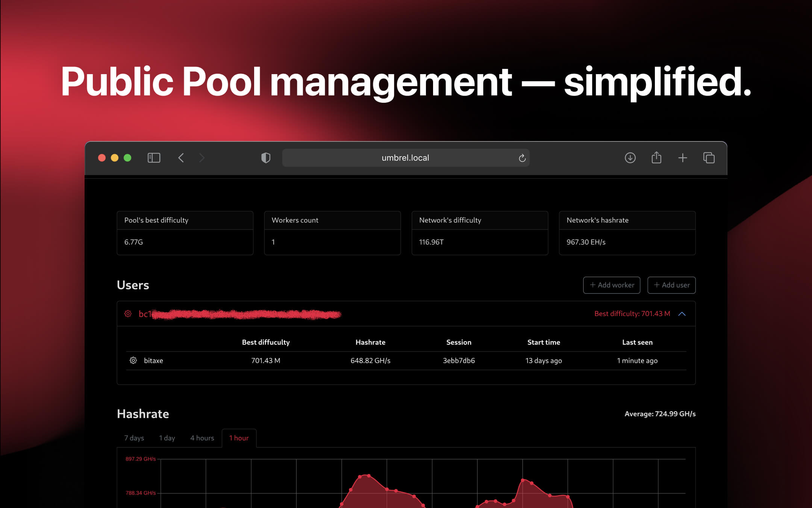Open settings for the bitaxe worker

coord(133,360)
